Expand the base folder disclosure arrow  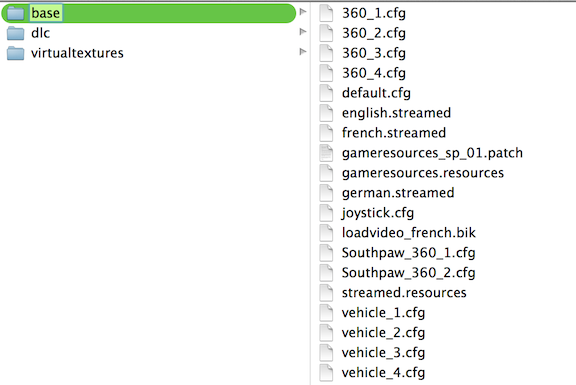pyautogui.click(x=303, y=12)
